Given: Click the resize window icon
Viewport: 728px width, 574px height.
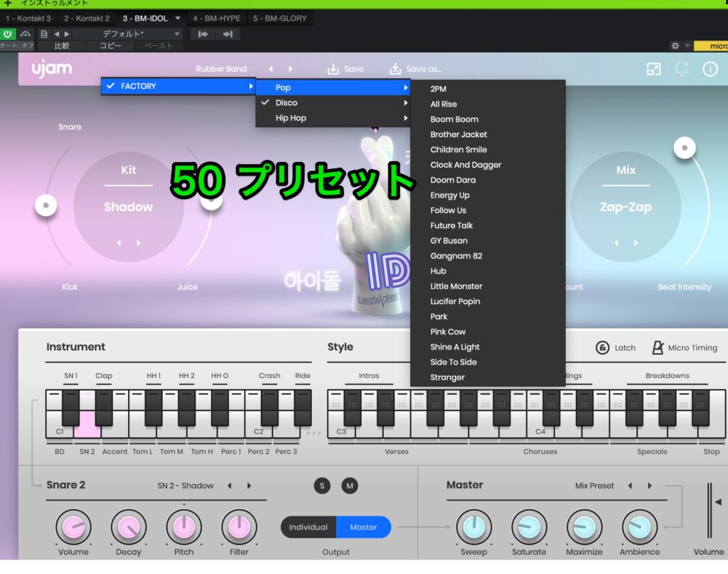Looking at the screenshot, I should [x=653, y=69].
